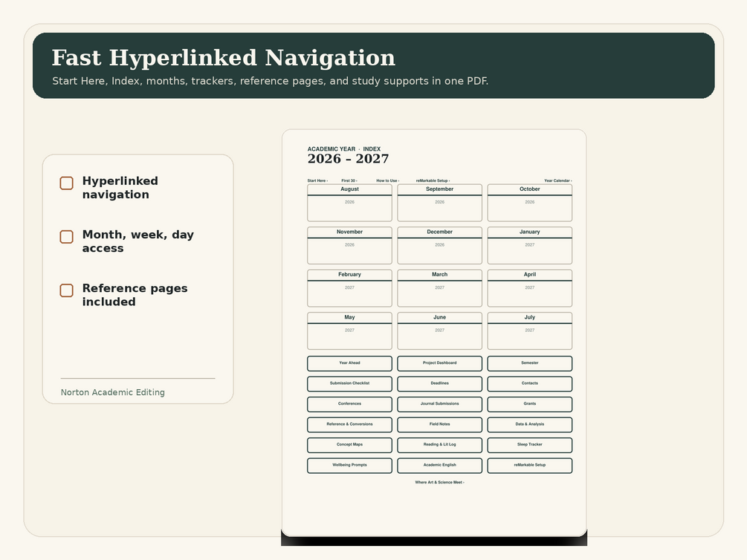The height and width of the screenshot is (560, 747).
Task: Open the How to Use link
Action: tap(388, 180)
